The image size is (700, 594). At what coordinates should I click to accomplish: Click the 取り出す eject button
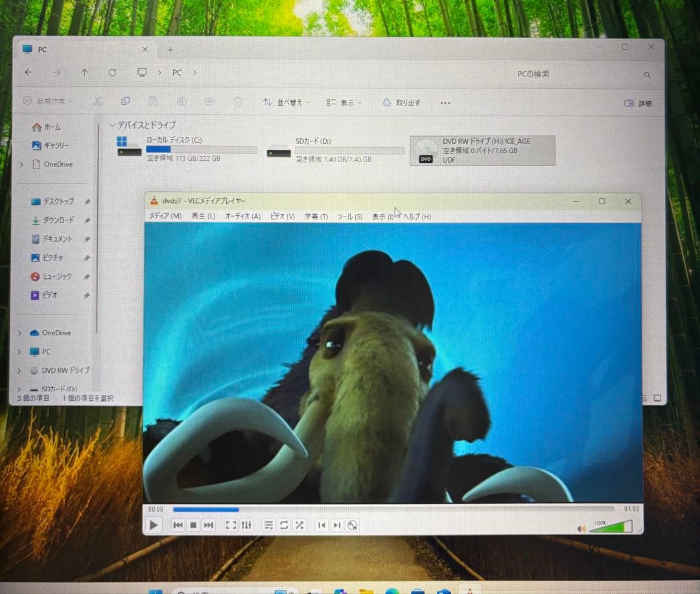coord(401,102)
